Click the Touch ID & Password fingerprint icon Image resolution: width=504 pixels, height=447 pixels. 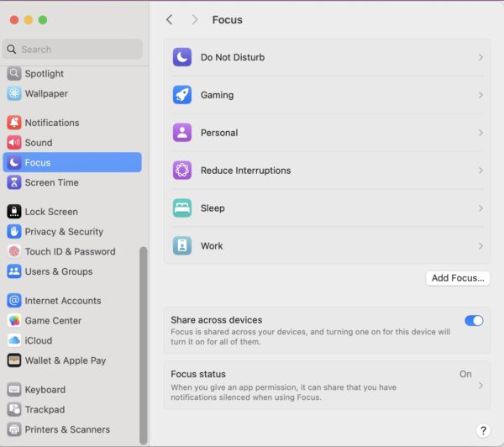[x=14, y=251]
